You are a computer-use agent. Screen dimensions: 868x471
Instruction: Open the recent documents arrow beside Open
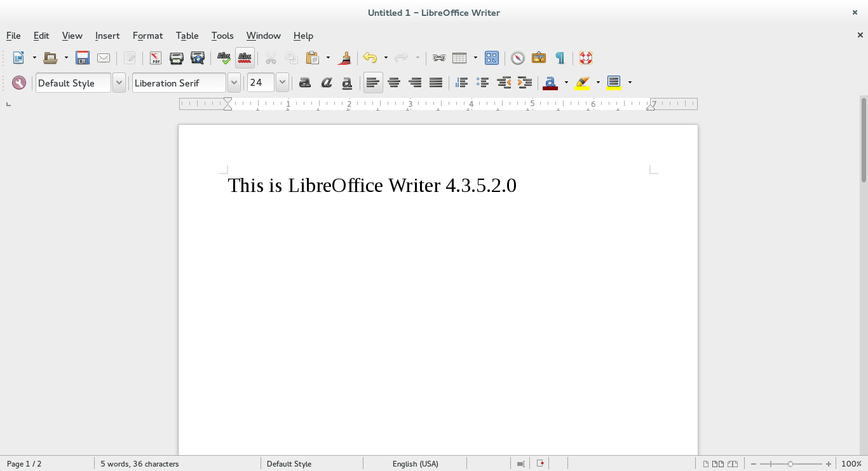point(66,58)
